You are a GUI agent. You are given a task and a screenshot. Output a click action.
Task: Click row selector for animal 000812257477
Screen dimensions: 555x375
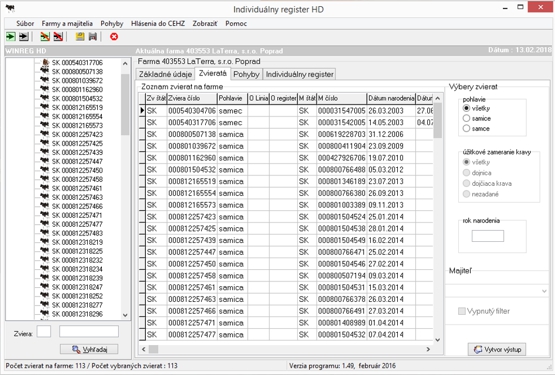[142, 334]
